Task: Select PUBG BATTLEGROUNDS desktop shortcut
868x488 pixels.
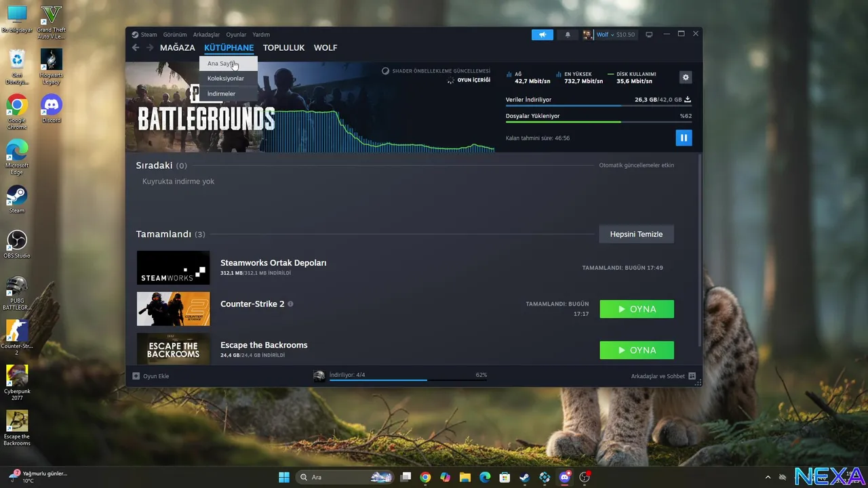Action: tap(16, 293)
